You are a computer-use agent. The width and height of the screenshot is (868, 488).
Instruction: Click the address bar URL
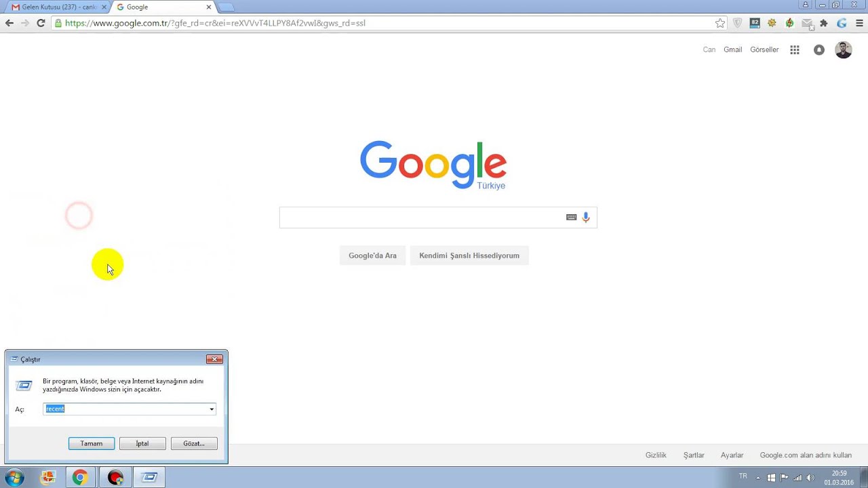(215, 23)
